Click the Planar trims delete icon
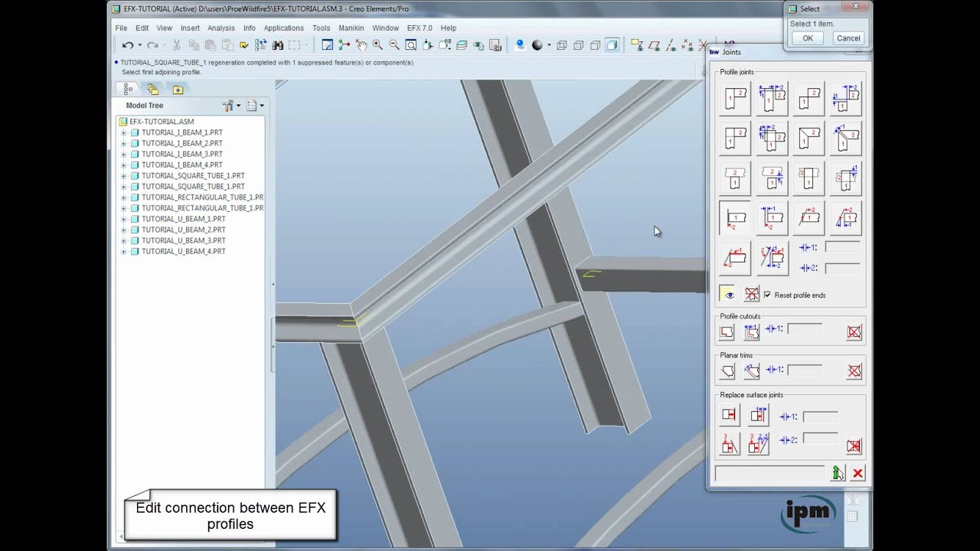This screenshot has height=551, width=980. point(854,371)
